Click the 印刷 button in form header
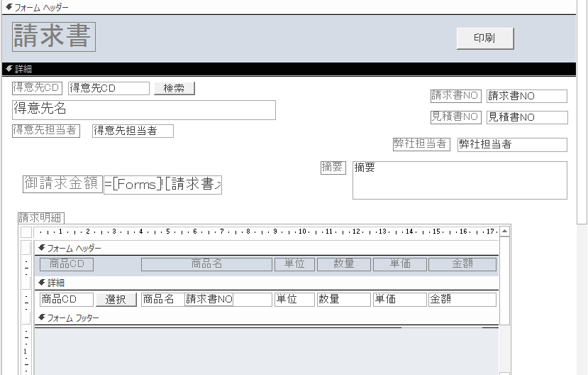Screen dimensions: 588x375 coord(484,38)
